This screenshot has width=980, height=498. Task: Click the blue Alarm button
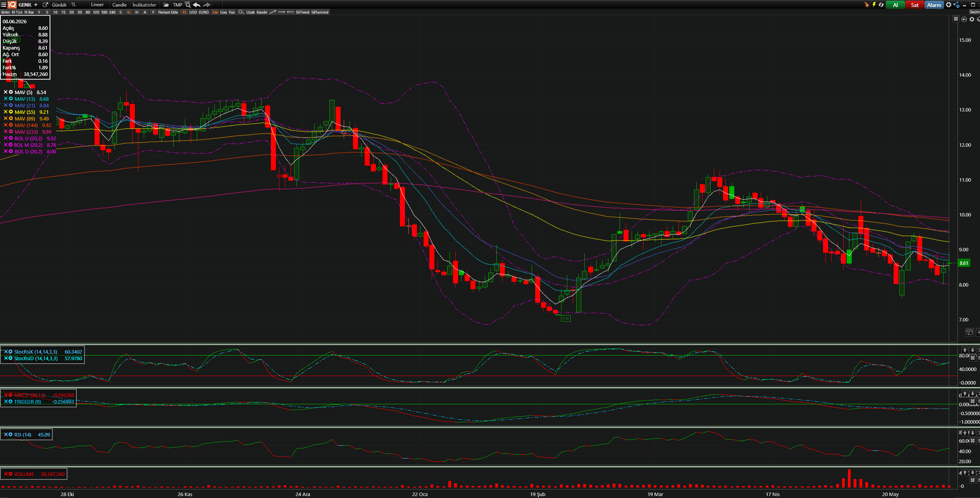(934, 5)
